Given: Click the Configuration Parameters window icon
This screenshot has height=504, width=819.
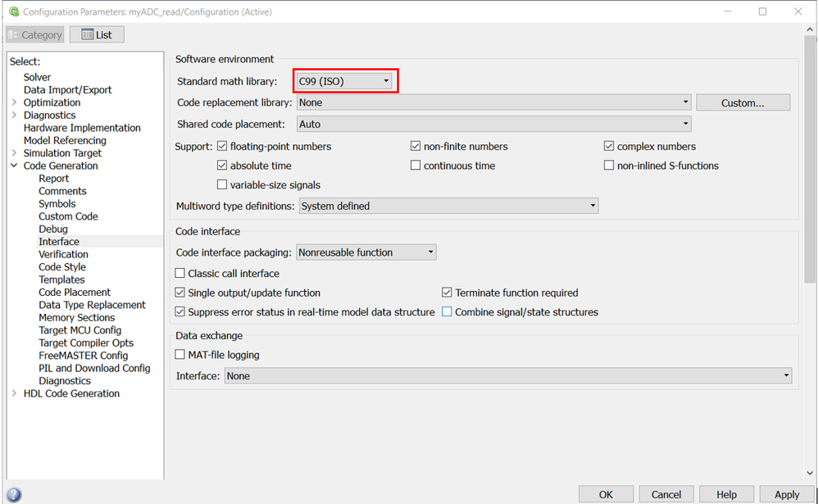Looking at the screenshot, I should point(12,11).
